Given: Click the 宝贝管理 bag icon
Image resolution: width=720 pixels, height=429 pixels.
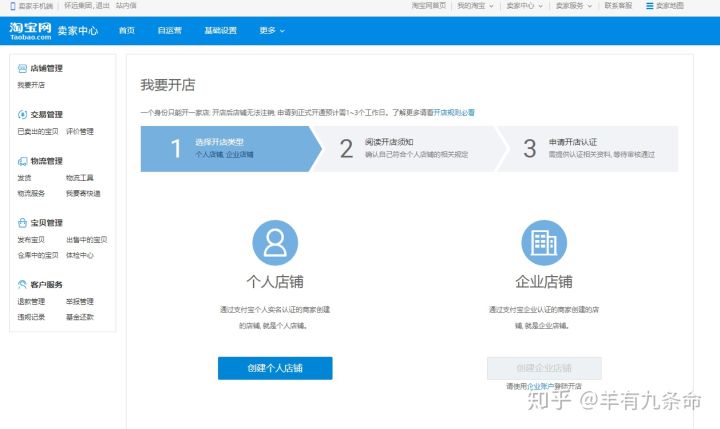Looking at the screenshot, I should point(22,223).
